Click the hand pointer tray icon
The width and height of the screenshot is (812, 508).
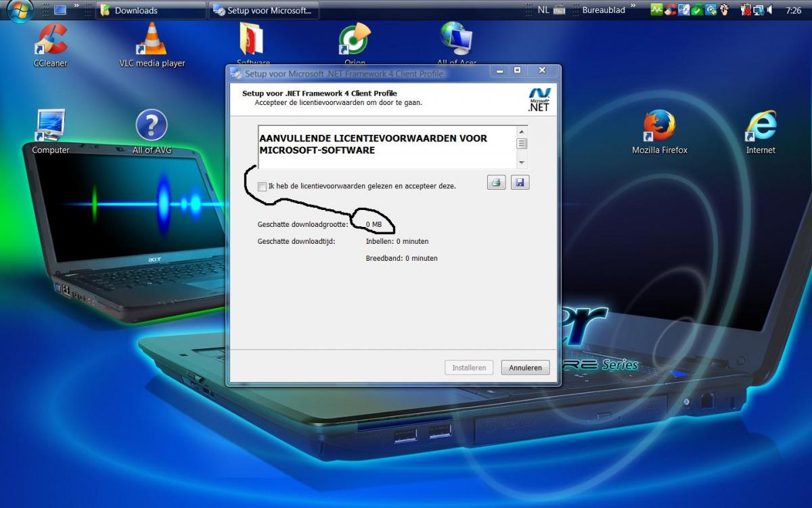coord(724,10)
